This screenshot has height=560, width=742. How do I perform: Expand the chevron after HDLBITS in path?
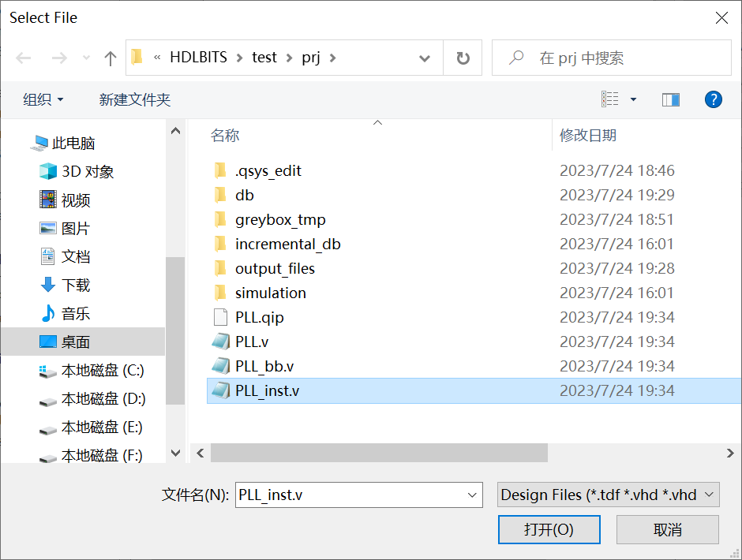[239, 58]
